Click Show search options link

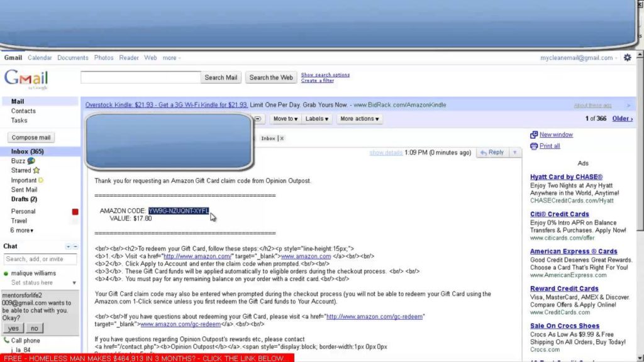pyautogui.click(x=325, y=75)
